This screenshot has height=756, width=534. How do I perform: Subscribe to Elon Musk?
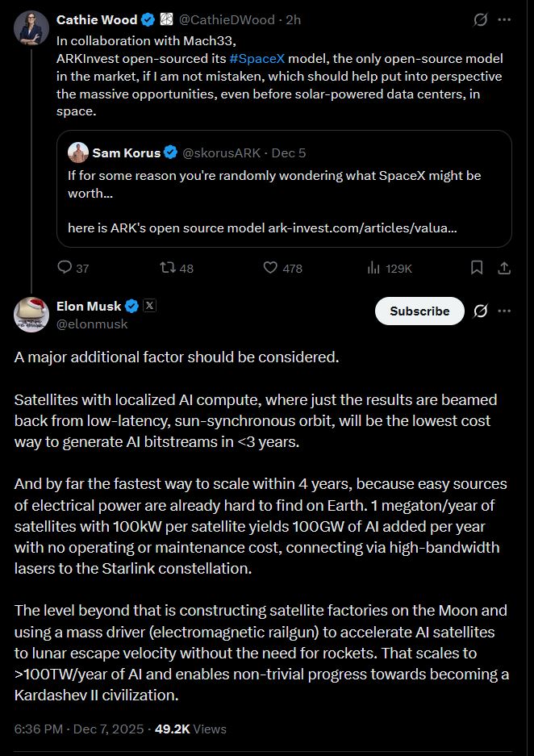(419, 311)
